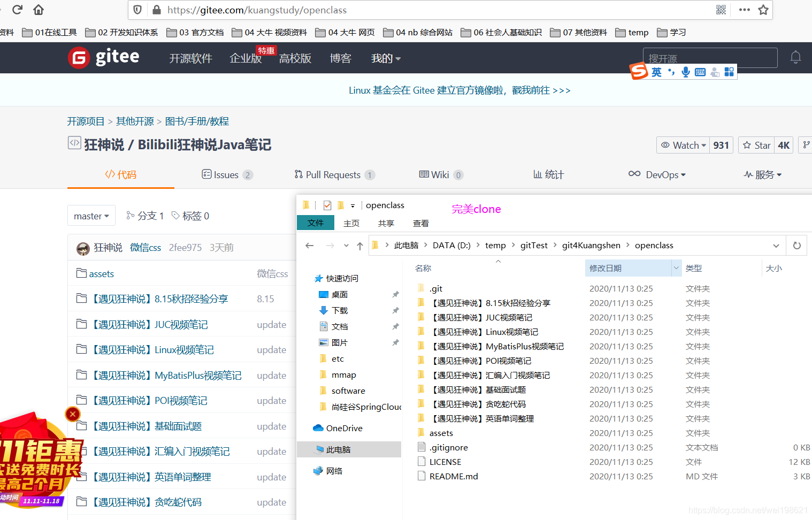Open Explorer address bar history dropdown

click(x=776, y=246)
